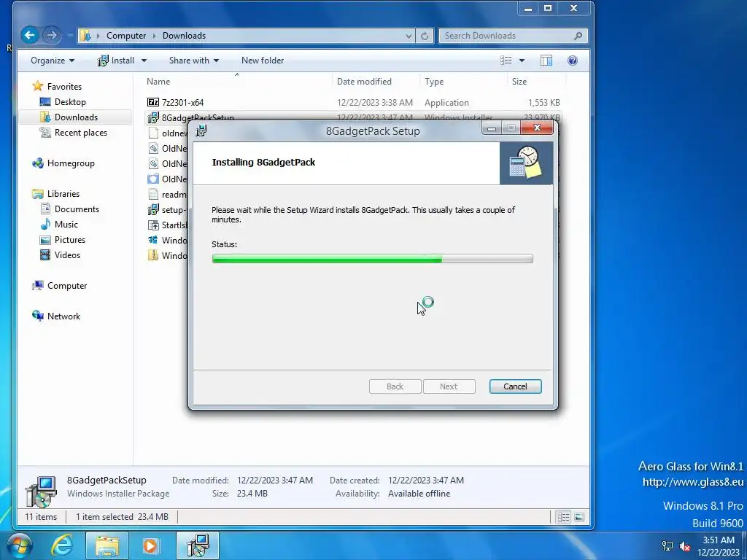Open the taskbar clock showing 3:51 AM
The height and width of the screenshot is (560, 747).
[x=719, y=546]
